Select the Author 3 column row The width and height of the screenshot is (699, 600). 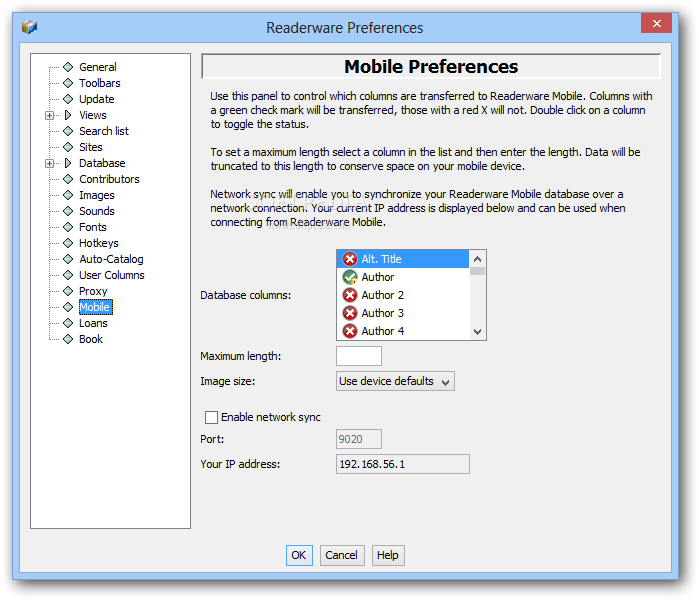click(x=403, y=313)
